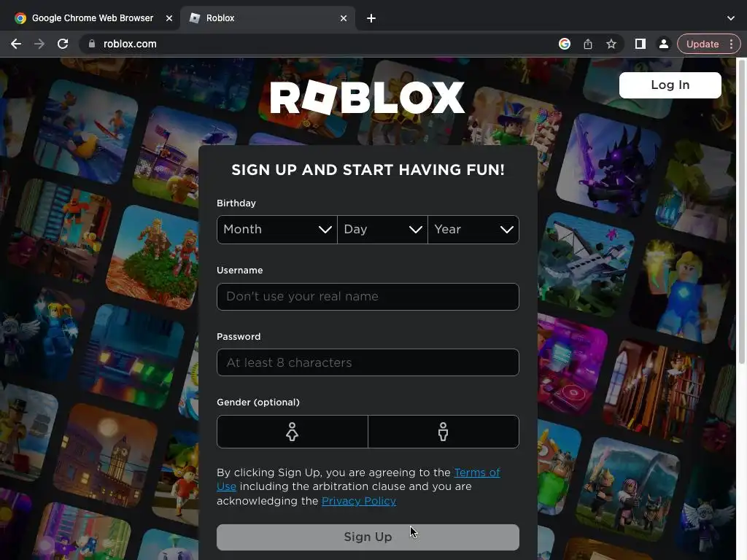This screenshot has height=560, width=747.
Task: Toggle the browser side panel icon
Action: pos(640,44)
